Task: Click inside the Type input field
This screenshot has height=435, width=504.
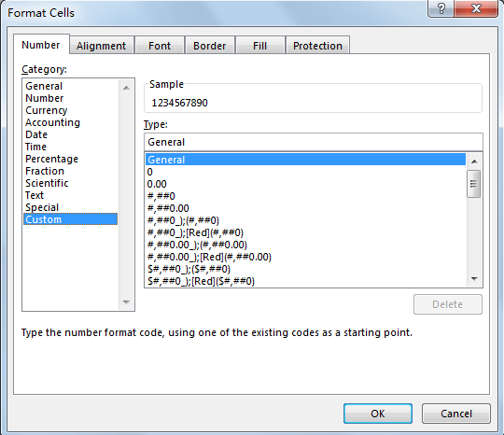Action: (313, 142)
